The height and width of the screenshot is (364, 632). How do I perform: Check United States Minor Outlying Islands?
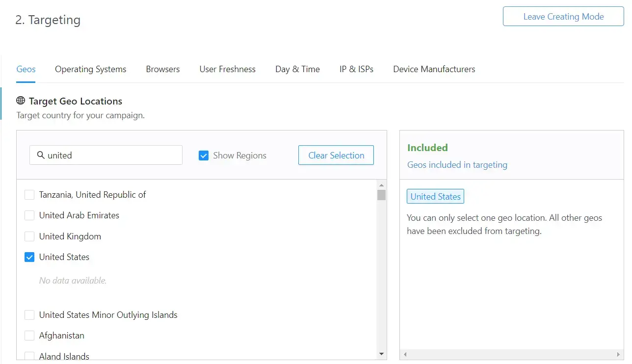coord(29,315)
